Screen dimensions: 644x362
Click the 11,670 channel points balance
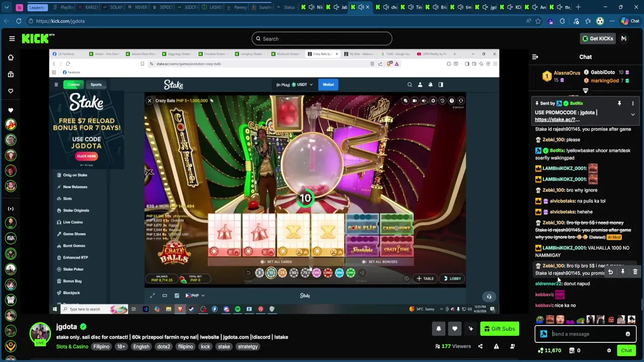(x=549, y=350)
